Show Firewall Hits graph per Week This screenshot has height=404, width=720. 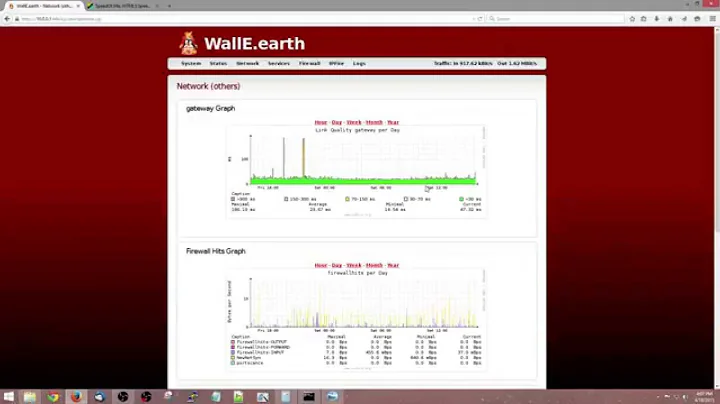tap(354, 265)
